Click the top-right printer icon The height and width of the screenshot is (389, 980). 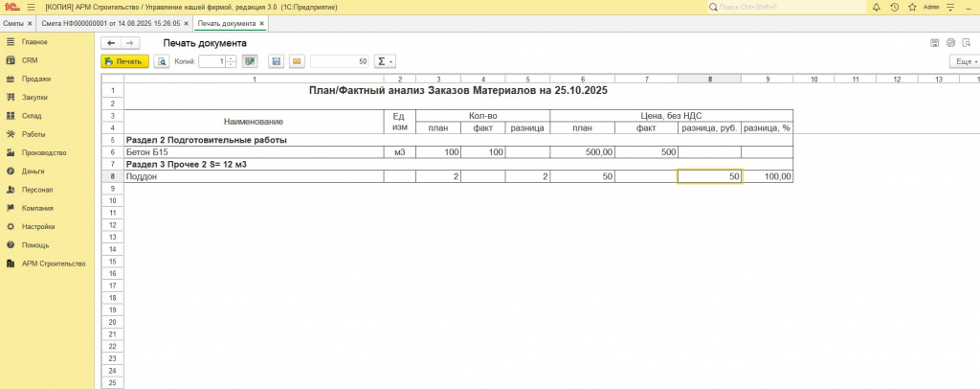[950, 43]
